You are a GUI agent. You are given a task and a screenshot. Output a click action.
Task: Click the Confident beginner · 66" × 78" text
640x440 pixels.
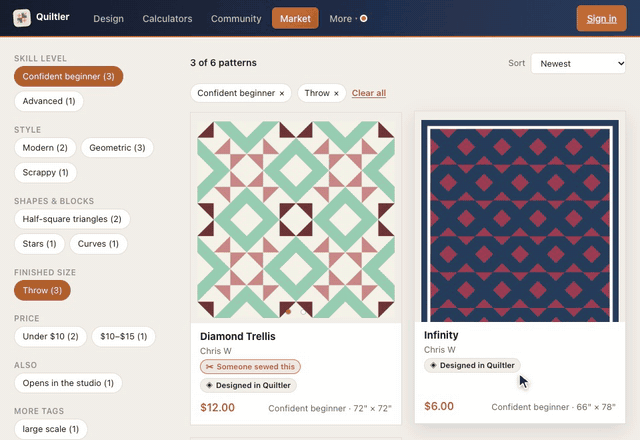[x=553, y=407]
